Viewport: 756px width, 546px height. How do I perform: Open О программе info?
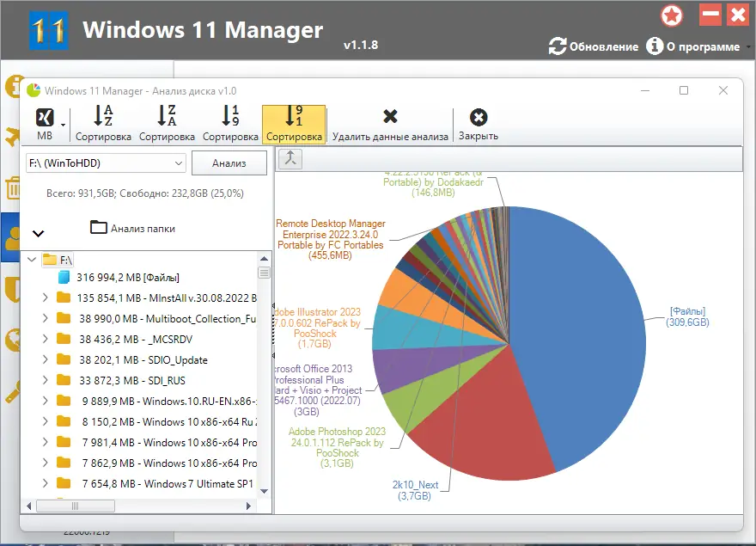tap(692, 46)
